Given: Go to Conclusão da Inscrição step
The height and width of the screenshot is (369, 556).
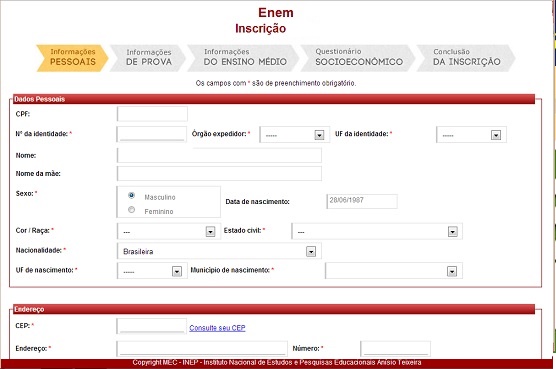Looking at the screenshot, I should (x=466, y=58).
